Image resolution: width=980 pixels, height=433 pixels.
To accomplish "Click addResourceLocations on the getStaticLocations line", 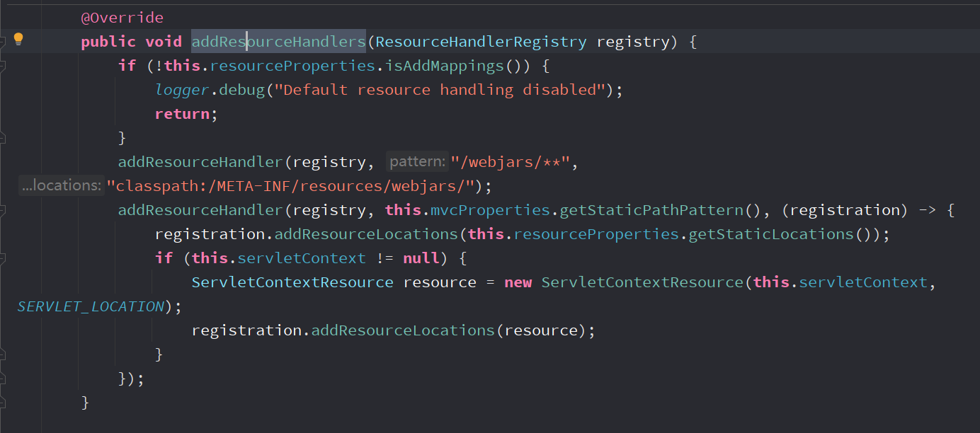I will 366,234.
